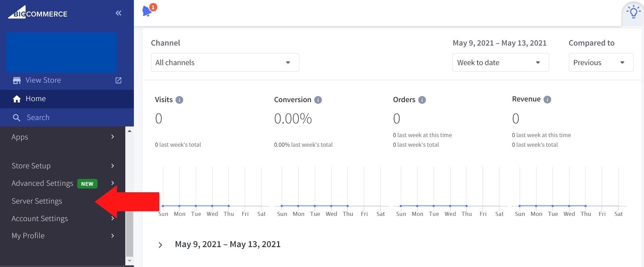The height and width of the screenshot is (267, 644).
Task: Open the All channels dropdown
Action: tap(225, 62)
